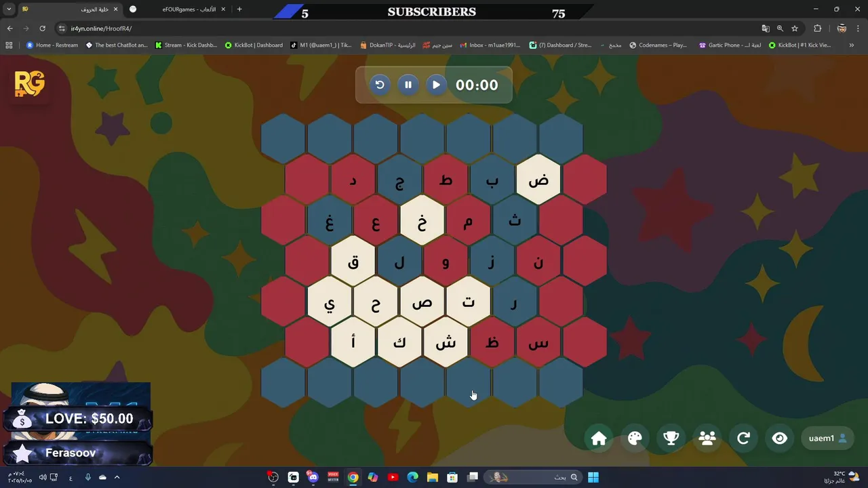Click the reset timer icon
868x488 pixels.
click(x=380, y=85)
